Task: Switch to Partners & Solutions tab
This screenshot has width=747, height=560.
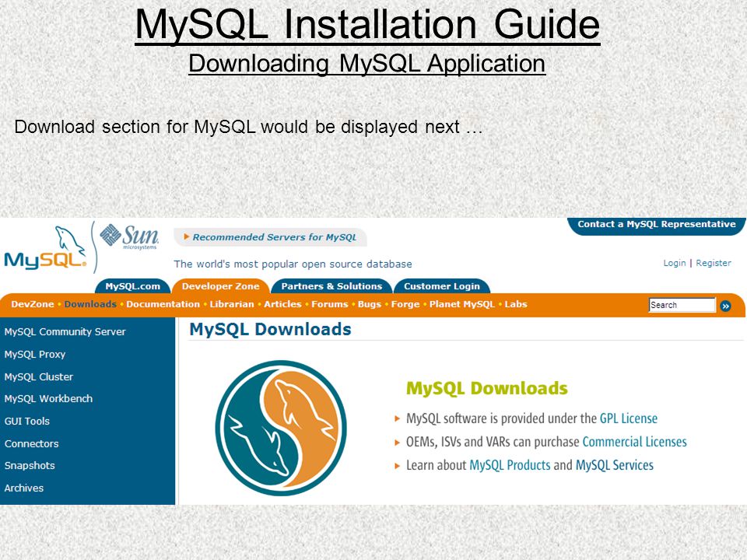Action: pos(331,286)
